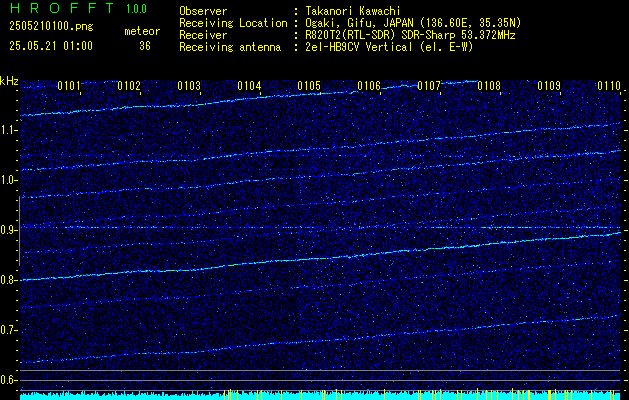Click the meteor label

[142, 31]
